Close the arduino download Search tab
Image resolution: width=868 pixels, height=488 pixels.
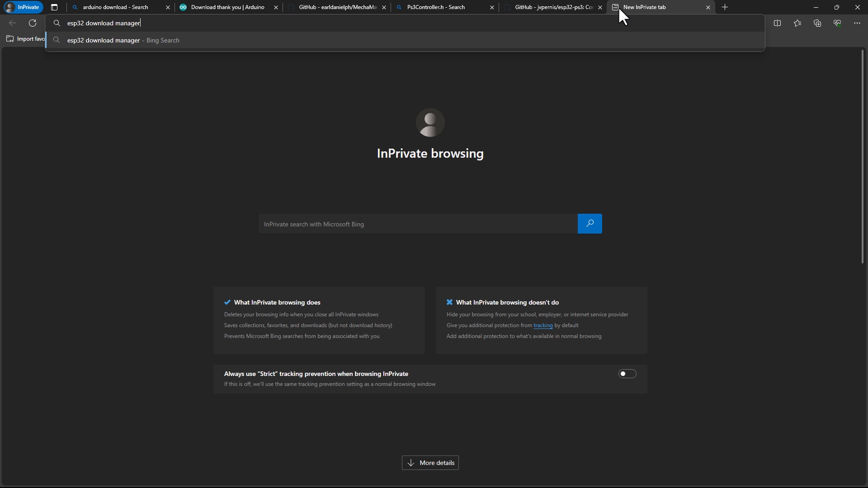168,7
